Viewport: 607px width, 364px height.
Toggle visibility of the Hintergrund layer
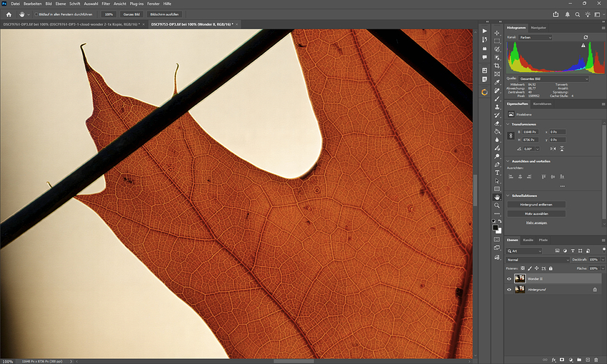509,290
